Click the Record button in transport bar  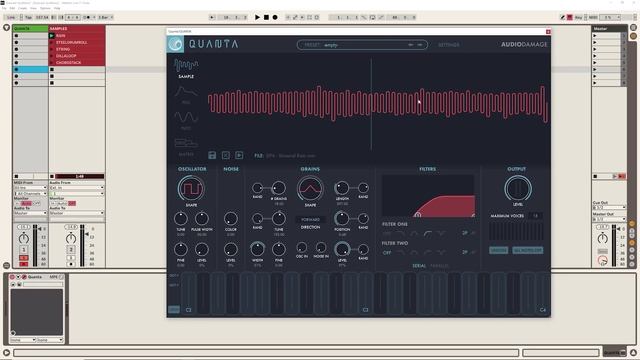coord(275,17)
